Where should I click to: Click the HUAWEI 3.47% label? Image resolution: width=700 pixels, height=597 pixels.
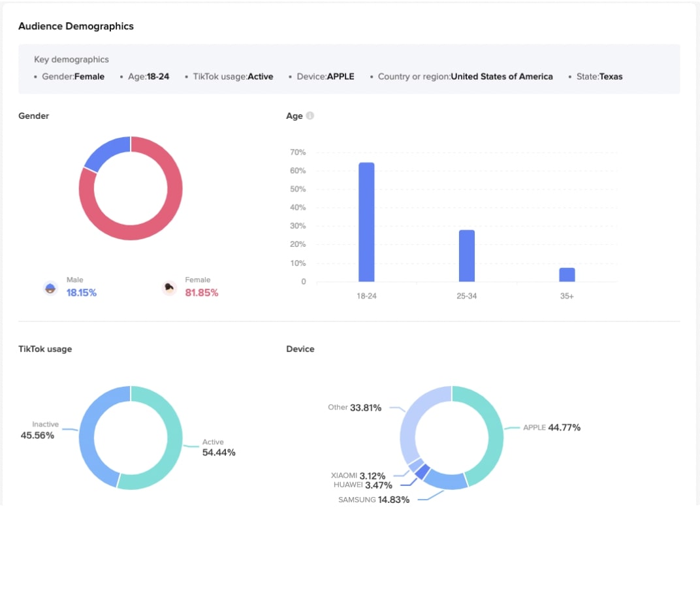click(x=362, y=485)
